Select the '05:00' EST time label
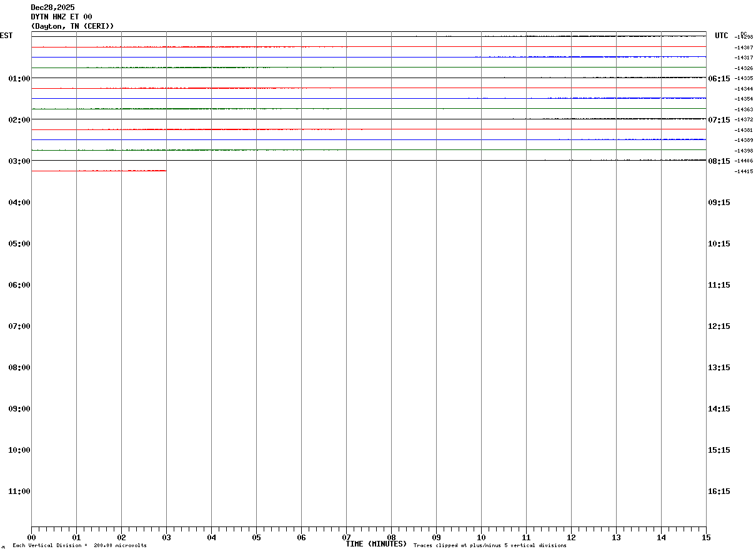Image resolution: width=756 pixels, height=554 pixels. pyautogui.click(x=19, y=243)
